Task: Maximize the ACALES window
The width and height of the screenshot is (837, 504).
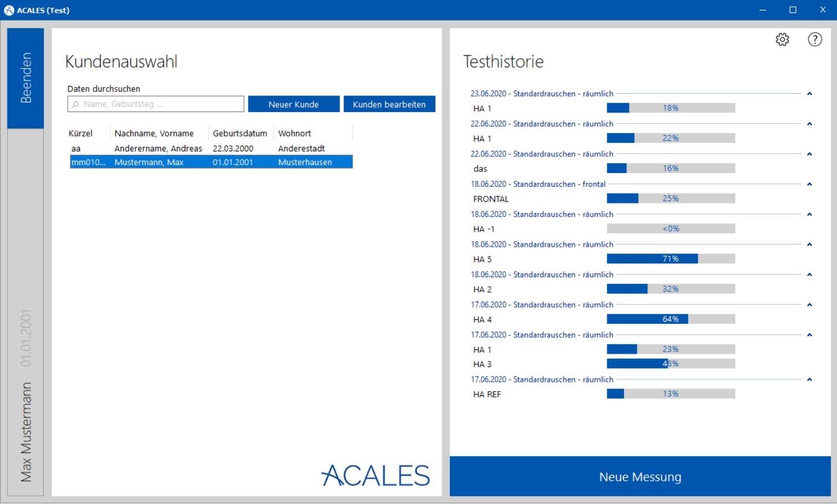Action: coord(793,10)
